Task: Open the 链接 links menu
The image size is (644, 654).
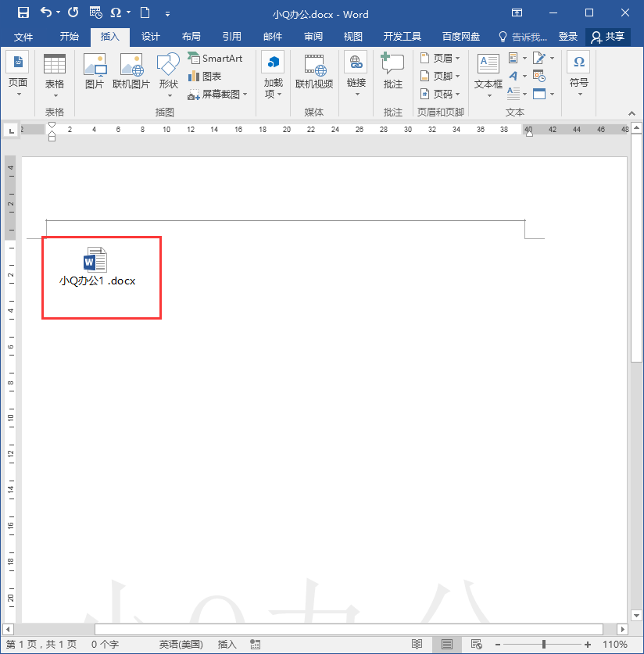Action: (x=356, y=74)
